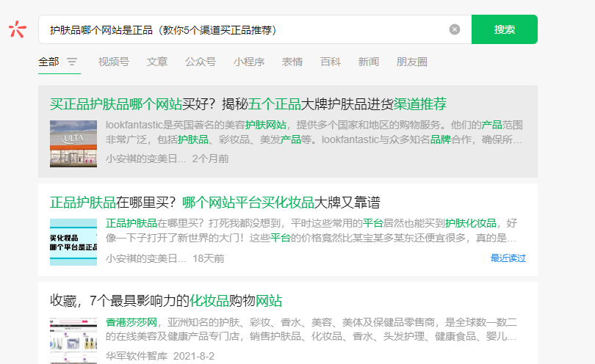Image resolution: width=595 pixels, height=364 pixels.
Task: Switch to the 百科 tab
Action: [331, 62]
